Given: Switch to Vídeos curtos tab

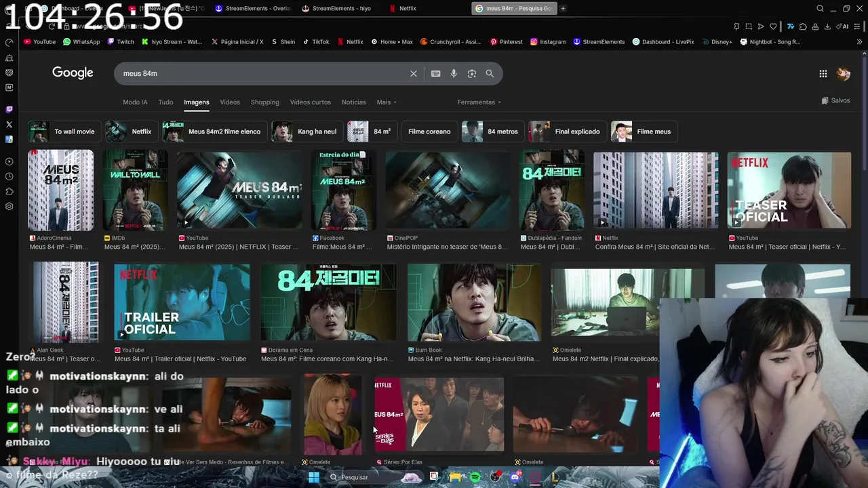Looking at the screenshot, I should pos(311,102).
